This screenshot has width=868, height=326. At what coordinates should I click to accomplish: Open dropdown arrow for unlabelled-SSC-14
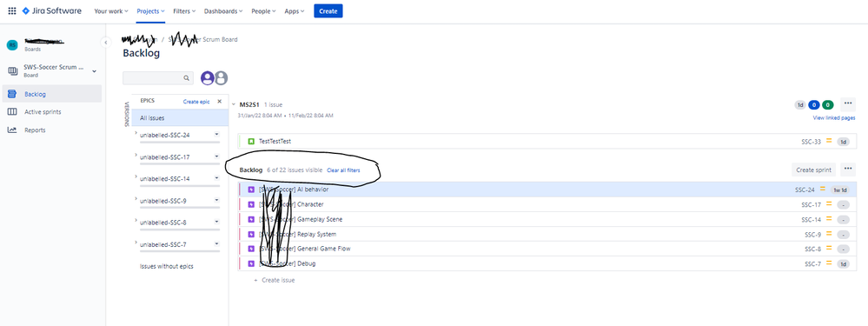click(216, 178)
